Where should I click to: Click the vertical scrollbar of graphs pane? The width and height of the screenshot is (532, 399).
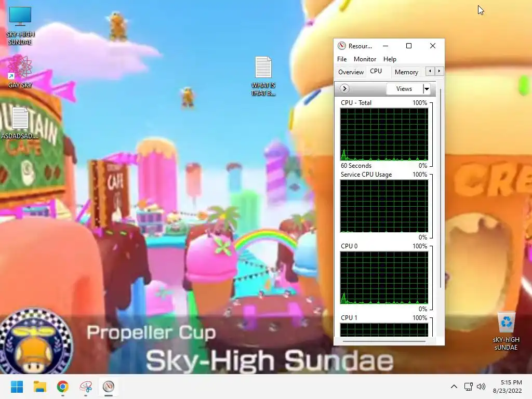click(441, 188)
